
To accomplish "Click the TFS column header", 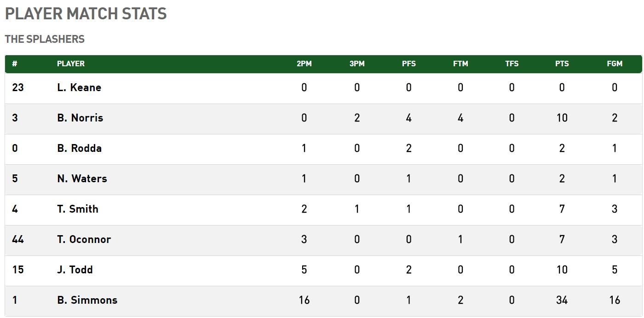I will pyautogui.click(x=512, y=64).
